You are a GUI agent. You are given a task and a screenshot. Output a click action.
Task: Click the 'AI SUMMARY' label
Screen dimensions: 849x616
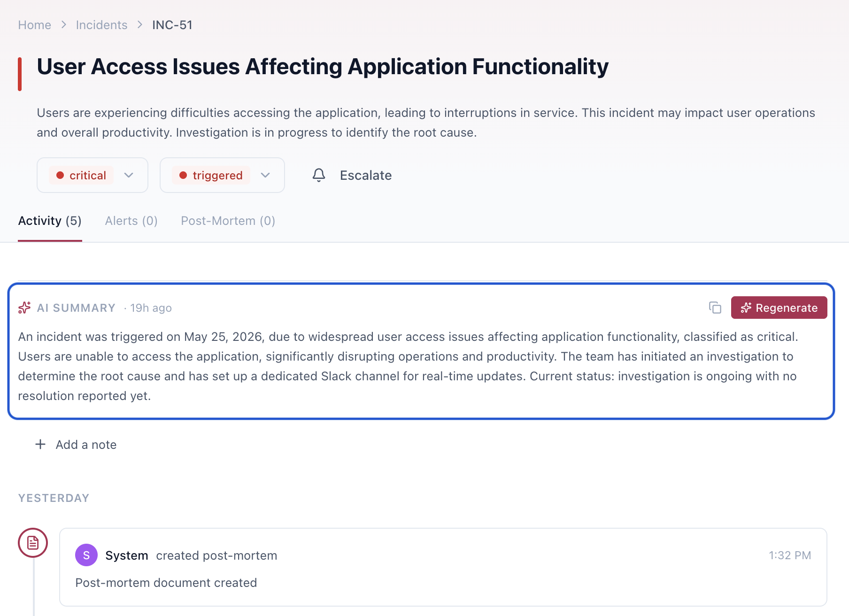tap(76, 308)
